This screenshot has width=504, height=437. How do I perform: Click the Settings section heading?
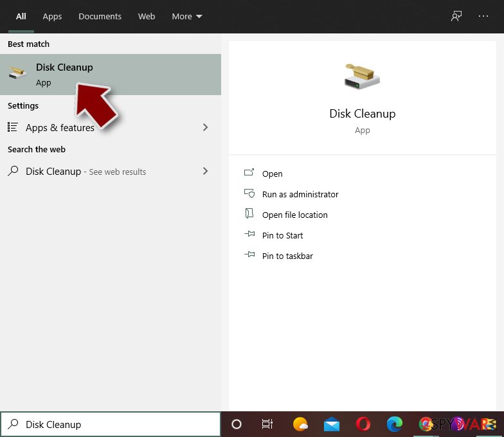coord(23,105)
